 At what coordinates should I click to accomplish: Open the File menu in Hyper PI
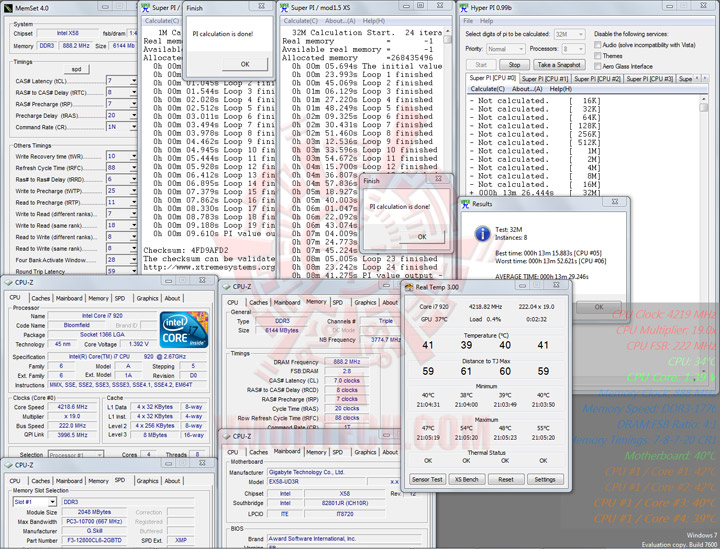pos(468,21)
